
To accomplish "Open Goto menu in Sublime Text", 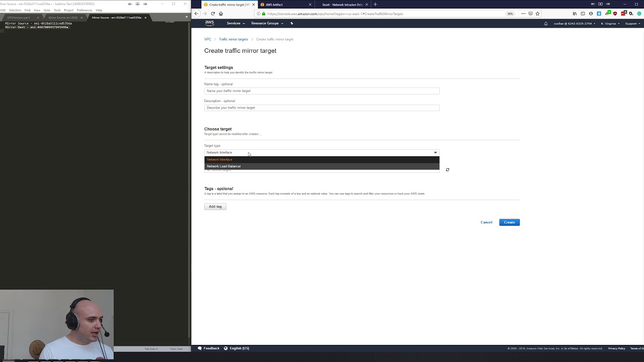I will pos(47,10).
